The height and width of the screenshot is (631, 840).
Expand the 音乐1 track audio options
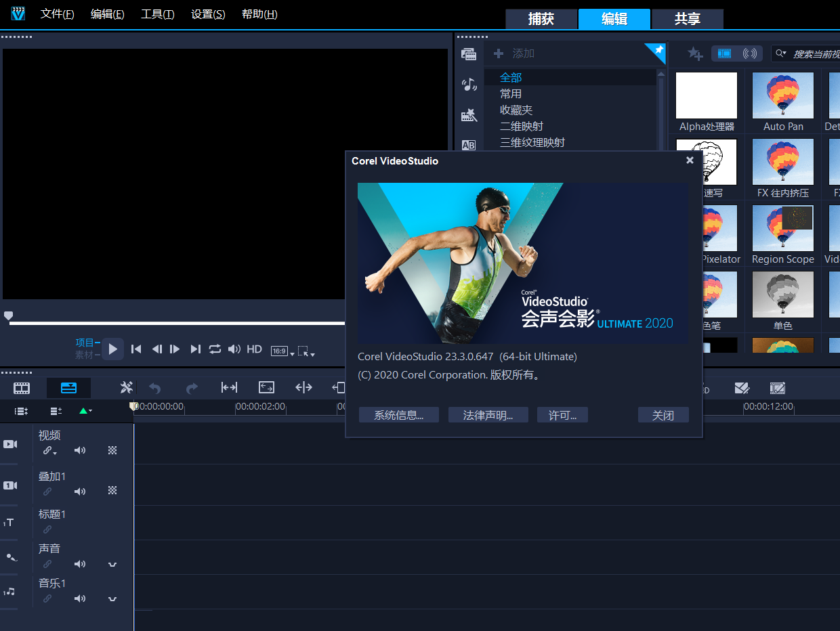(112, 599)
